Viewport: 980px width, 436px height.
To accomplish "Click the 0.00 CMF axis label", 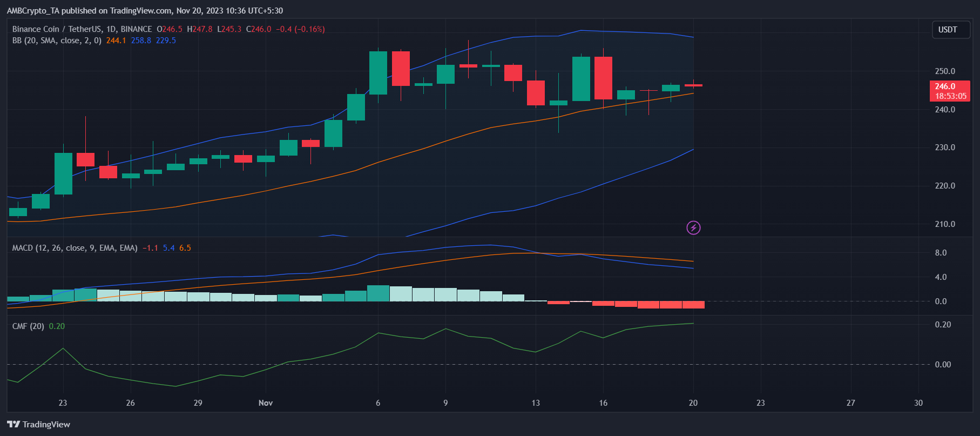I will pyautogui.click(x=943, y=365).
